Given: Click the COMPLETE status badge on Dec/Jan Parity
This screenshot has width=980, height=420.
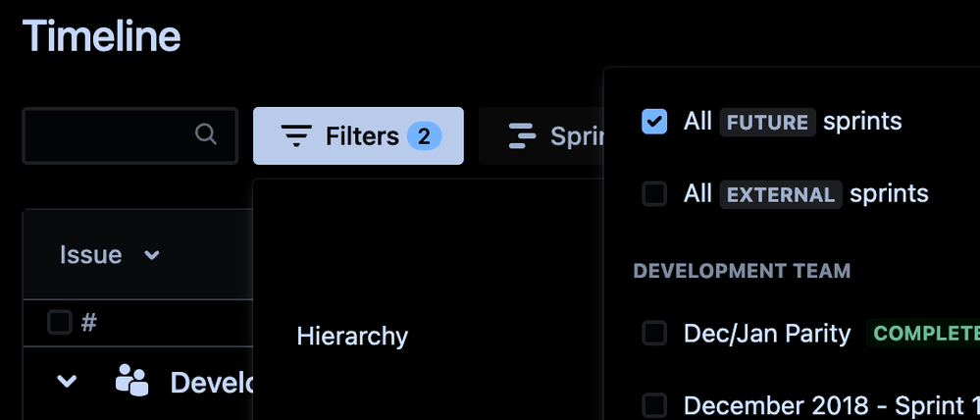Looking at the screenshot, I should tap(923, 334).
